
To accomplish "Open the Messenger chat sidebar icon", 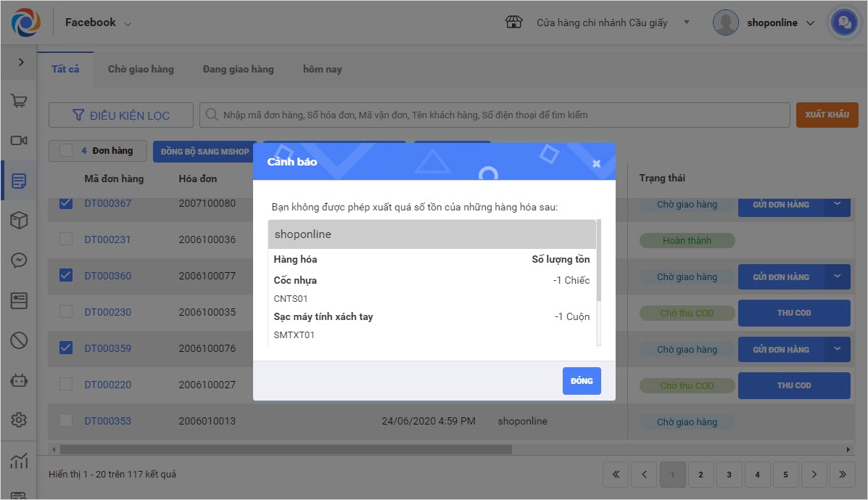I will [20, 261].
